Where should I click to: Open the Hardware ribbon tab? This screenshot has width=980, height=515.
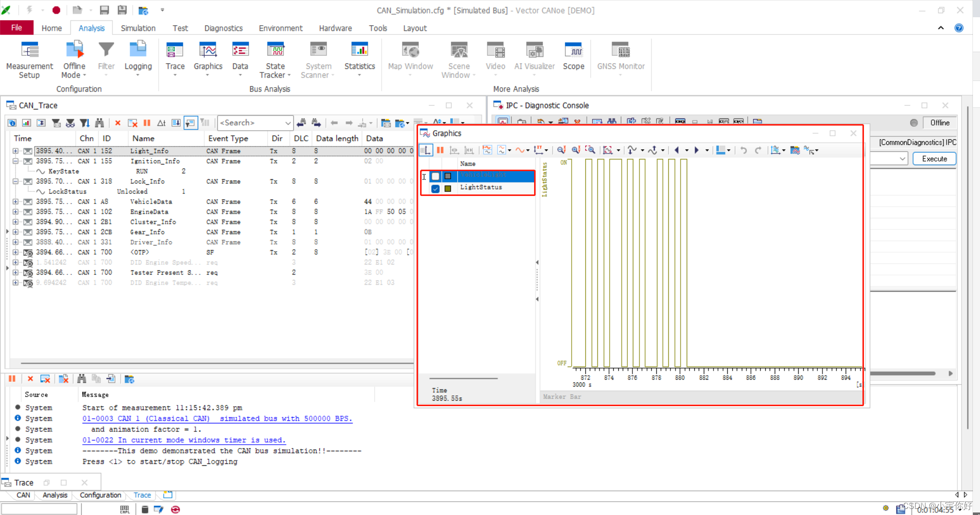coord(335,28)
